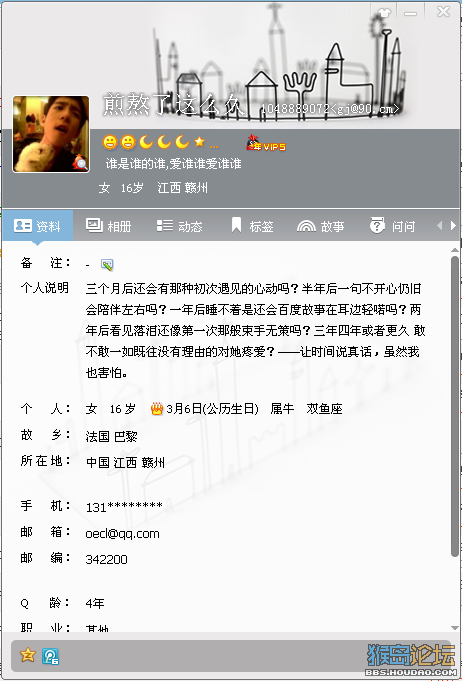Open the 标签 tab

tap(252, 226)
